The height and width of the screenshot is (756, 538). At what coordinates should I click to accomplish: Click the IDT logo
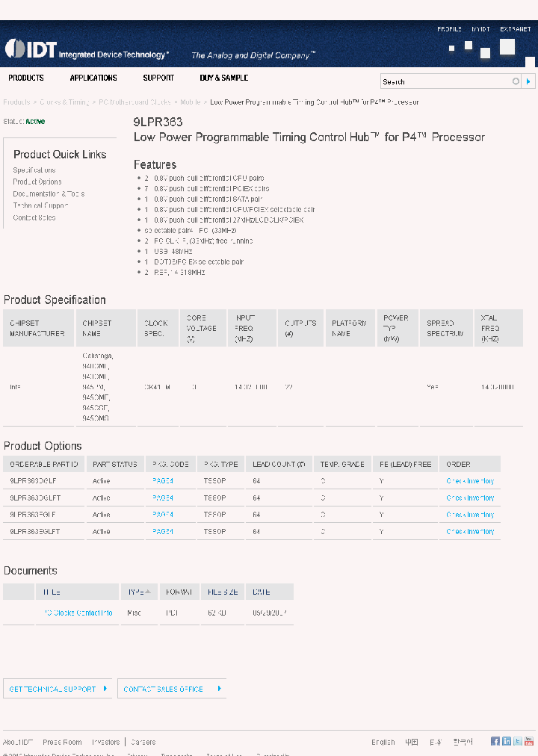[x=87, y=49]
